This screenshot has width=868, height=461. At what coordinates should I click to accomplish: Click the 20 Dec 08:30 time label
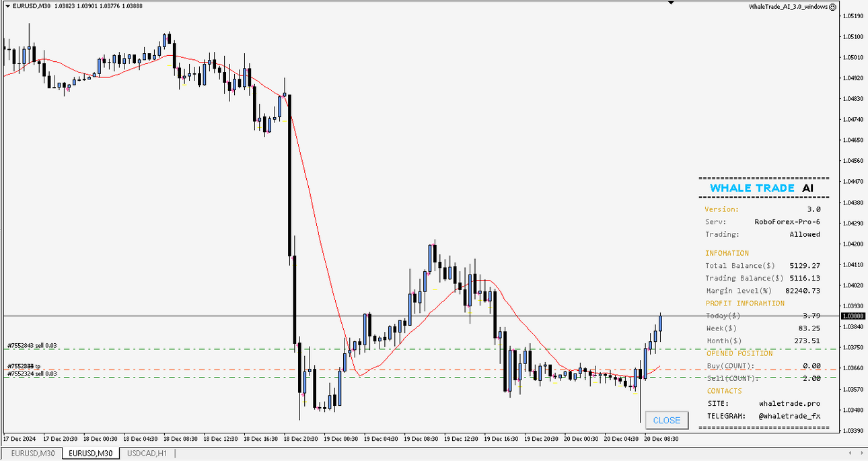[x=661, y=439]
